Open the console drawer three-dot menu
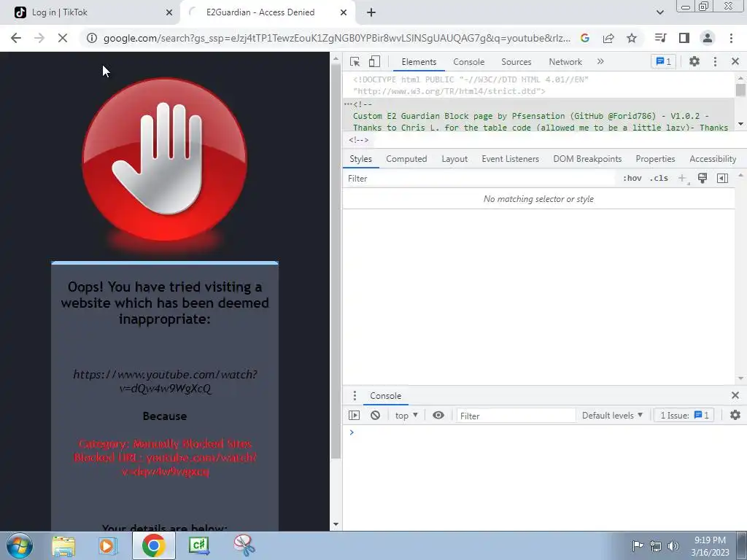The height and width of the screenshot is (560, 747). coord(355,396)
